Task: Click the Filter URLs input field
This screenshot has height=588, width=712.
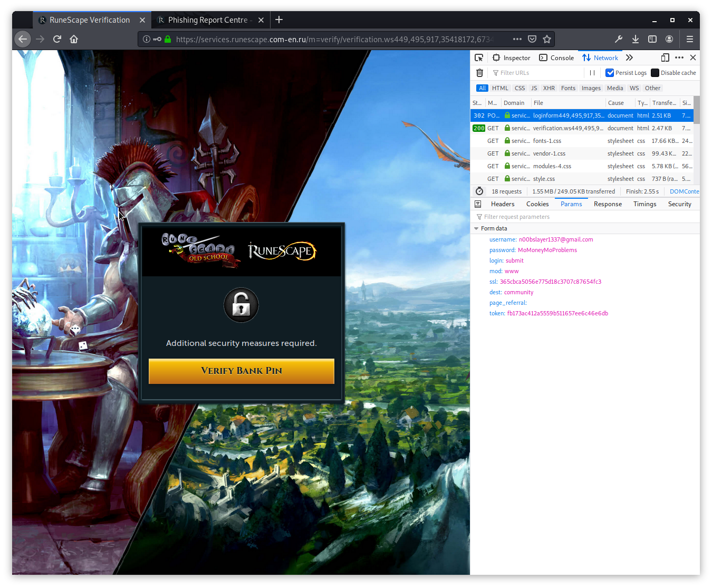Action: point(537,73)
